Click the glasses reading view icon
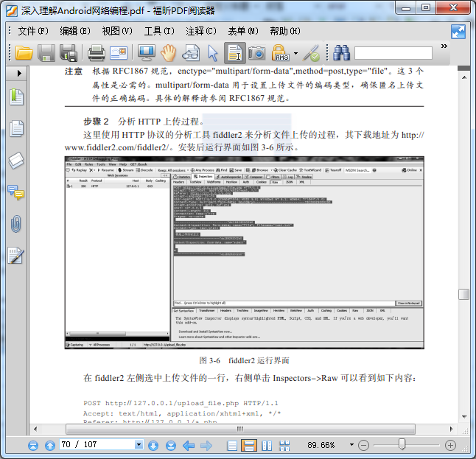The image size is (476, 459). [191, 53]
